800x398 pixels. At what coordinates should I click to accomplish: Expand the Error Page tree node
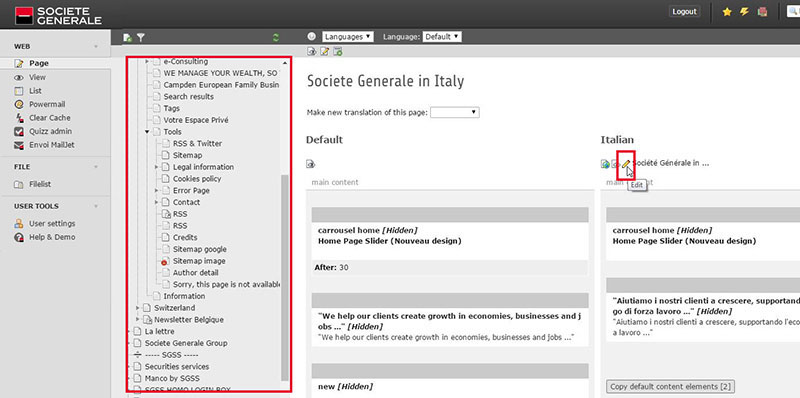point(156,191)
